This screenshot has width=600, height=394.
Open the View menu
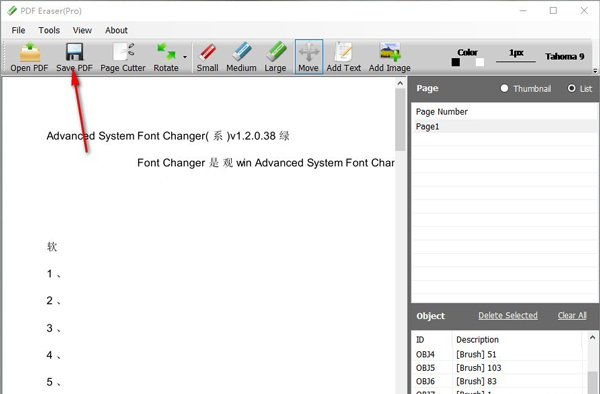click(82, 30)
